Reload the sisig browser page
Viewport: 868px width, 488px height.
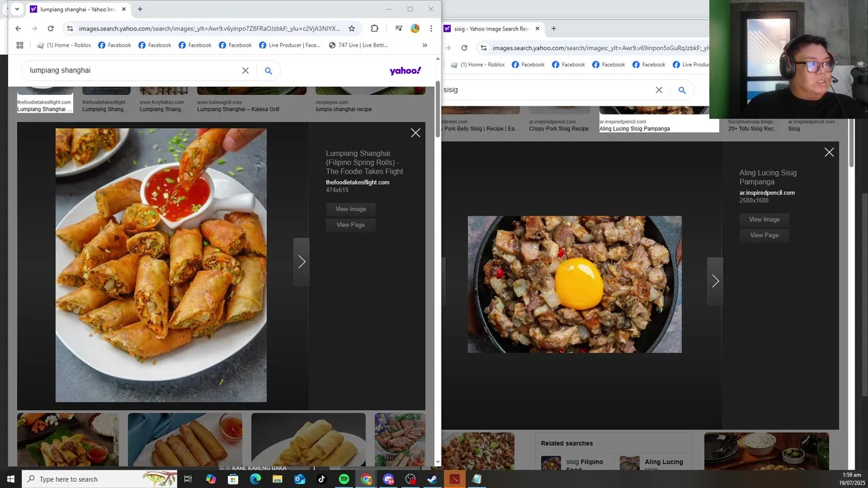(x=464, y=48)
